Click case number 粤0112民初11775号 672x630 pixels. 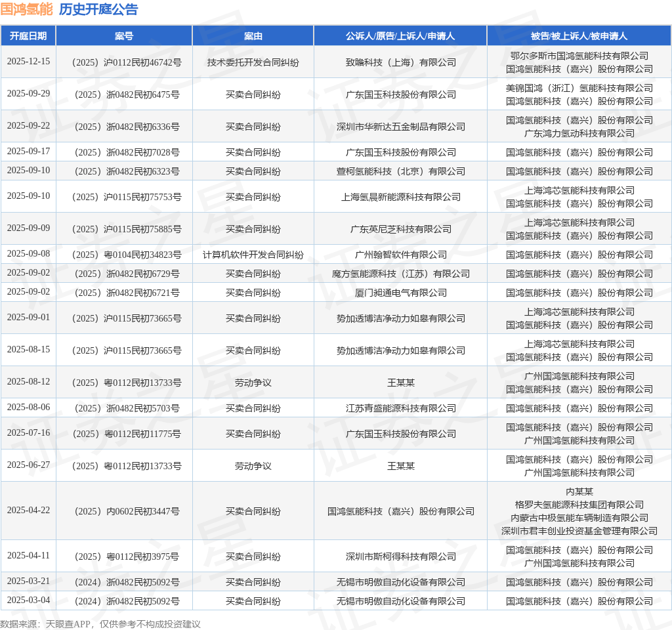click(127, 434)
